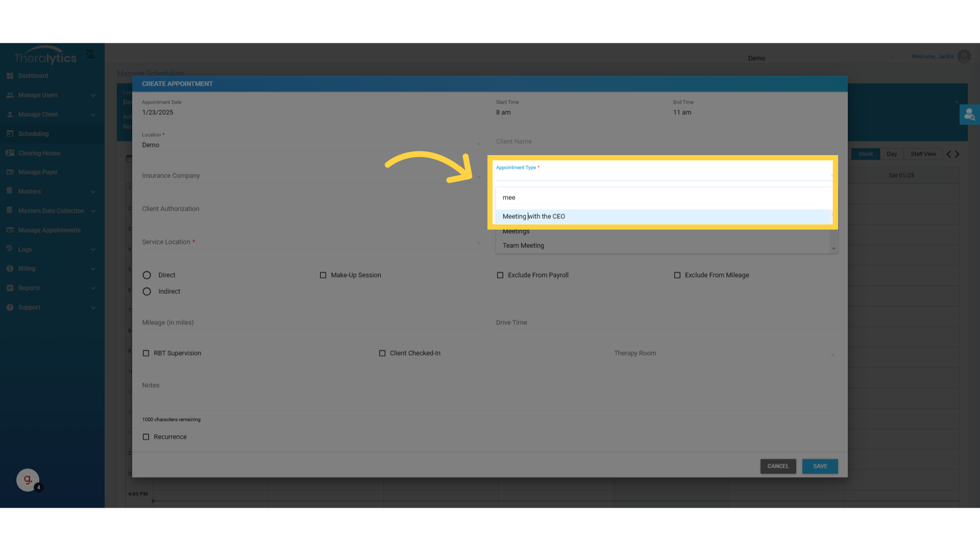The width and height of the screenshot is (980, 551).
Task: Open the Therapy Room dropdown
Action: (724, 354)
